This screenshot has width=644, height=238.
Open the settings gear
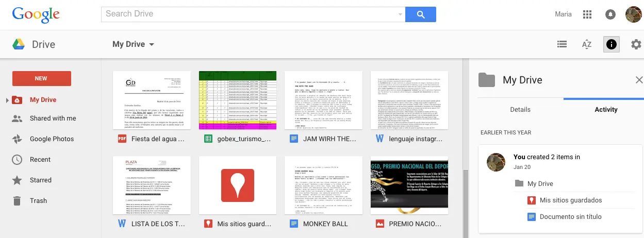click(636, 44)
